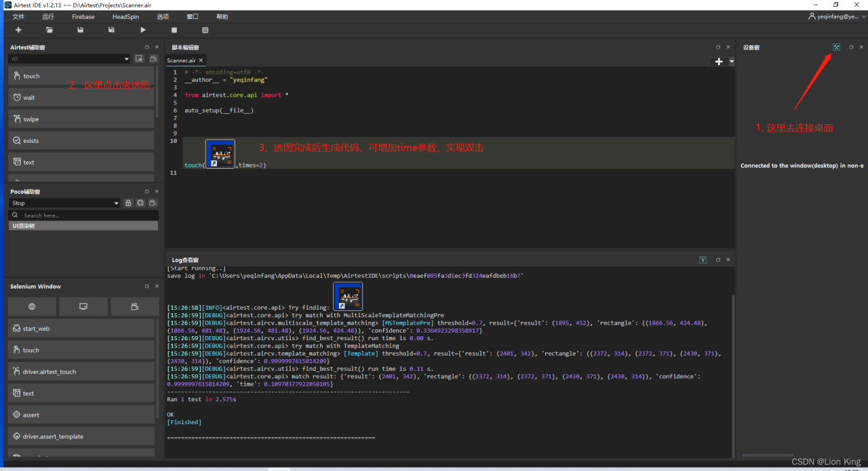Click the template image in the touch() code line
This screenshot has height=471, width=868.
tap(220, 155)
